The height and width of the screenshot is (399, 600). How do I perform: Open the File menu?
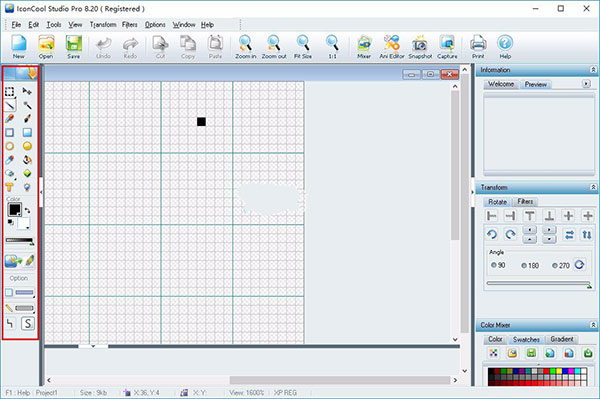[16, 25]
